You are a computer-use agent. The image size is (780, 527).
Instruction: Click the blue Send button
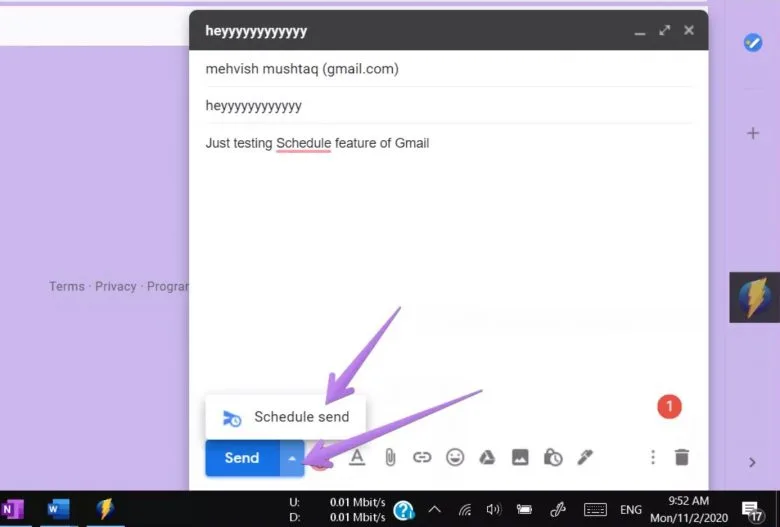tap(241, 458)
